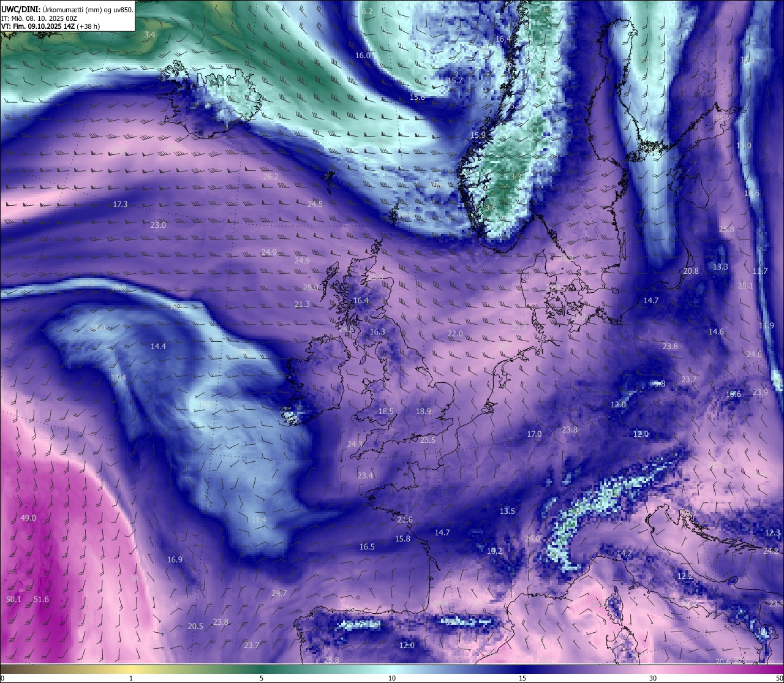
Task: Click the 50 tick on the colorbar
Action: 779,678
